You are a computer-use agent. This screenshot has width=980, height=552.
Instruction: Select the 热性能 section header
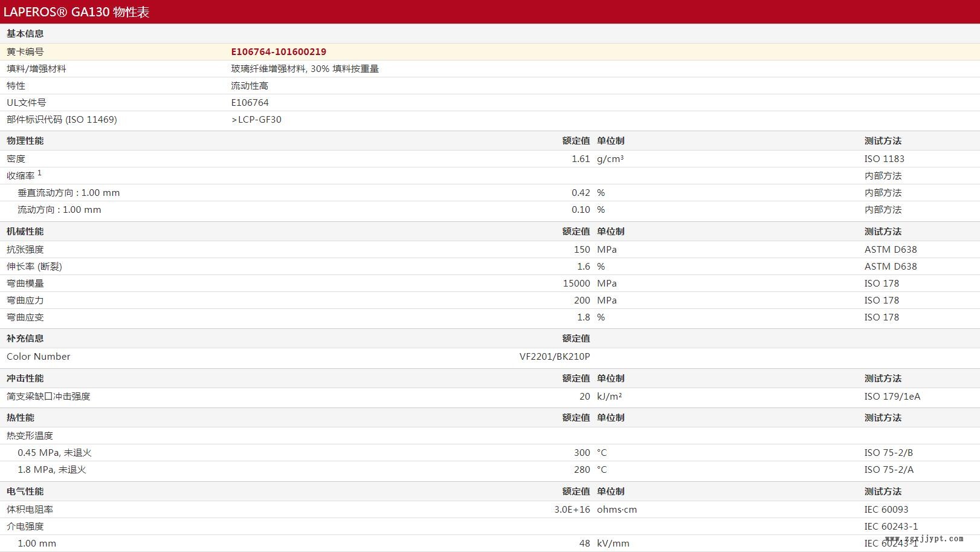(x=20, y=418)
